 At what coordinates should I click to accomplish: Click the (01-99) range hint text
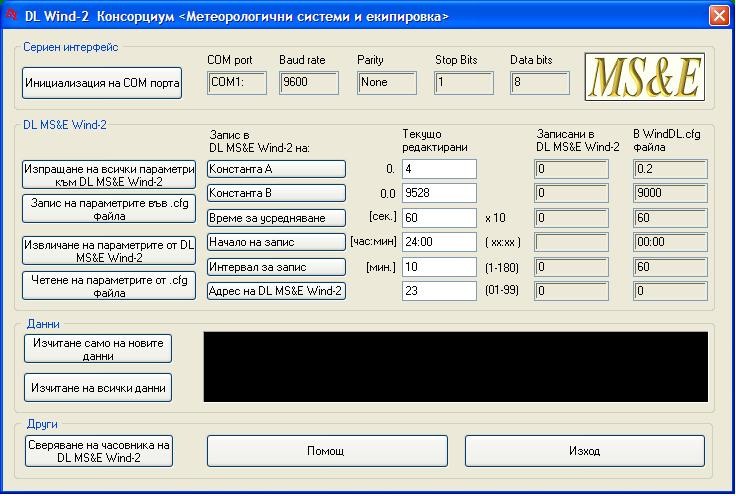pyautogui.click(x=502, y=290)
